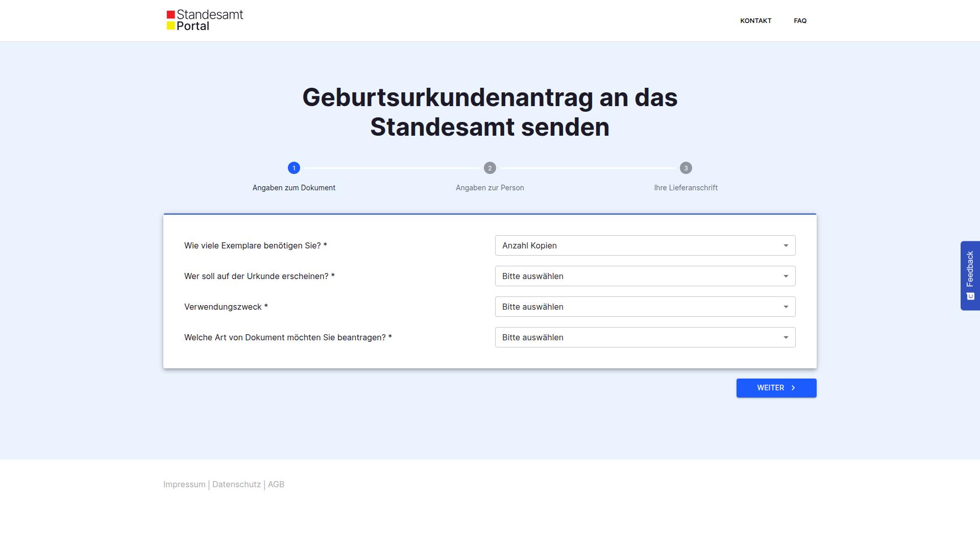Open the Anzahl Kopien dropdown
This screenshot has width=980, height=551.
(645, 245)
